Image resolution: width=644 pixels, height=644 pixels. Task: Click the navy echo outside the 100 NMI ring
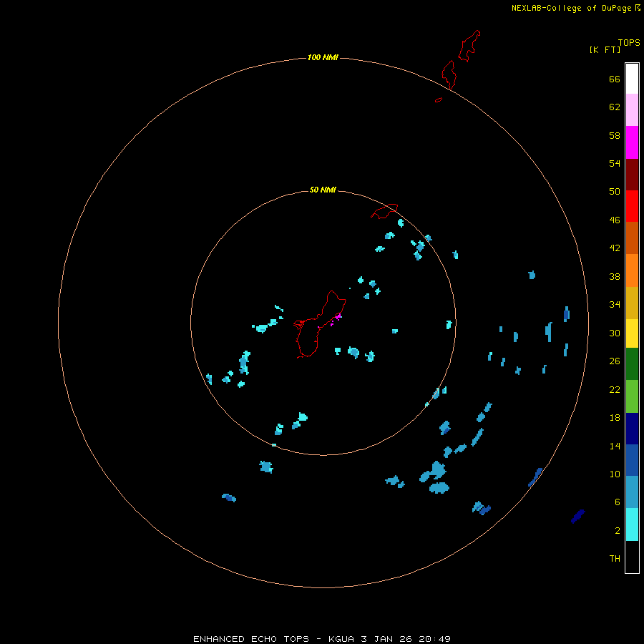[578, 516]
